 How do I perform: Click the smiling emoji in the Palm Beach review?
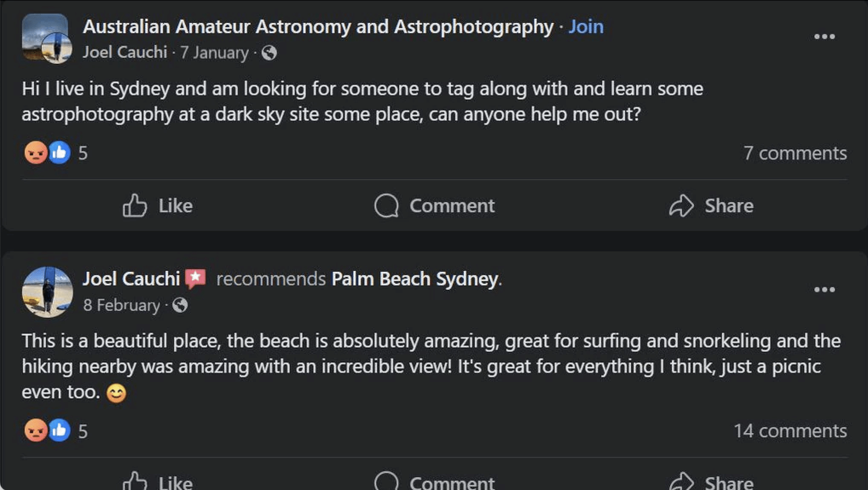pos(116,393)
